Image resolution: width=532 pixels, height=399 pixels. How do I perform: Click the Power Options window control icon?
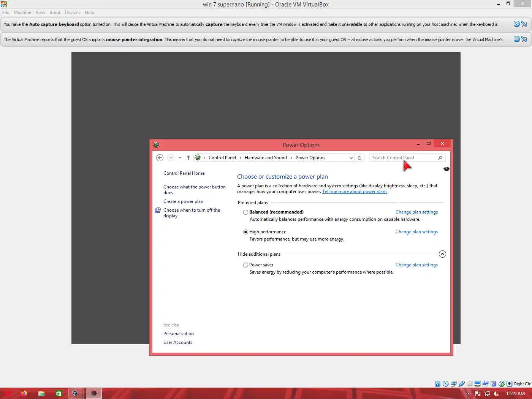[x=156, y=145]
